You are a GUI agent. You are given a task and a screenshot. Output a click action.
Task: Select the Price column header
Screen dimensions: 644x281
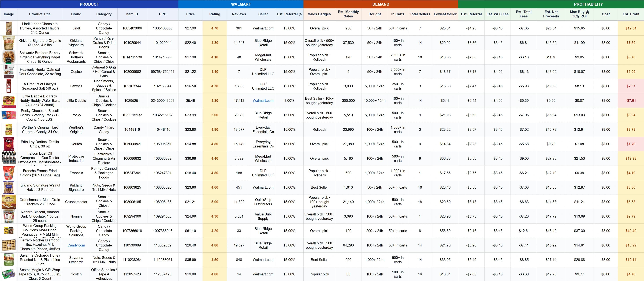pos(191,14)
